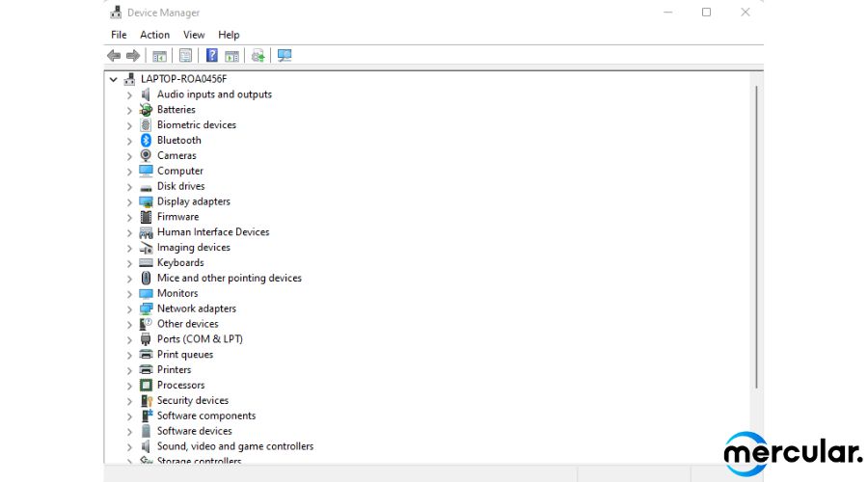Click the blue Help question mark icon
868x482 pixels.
coord(211,55)
